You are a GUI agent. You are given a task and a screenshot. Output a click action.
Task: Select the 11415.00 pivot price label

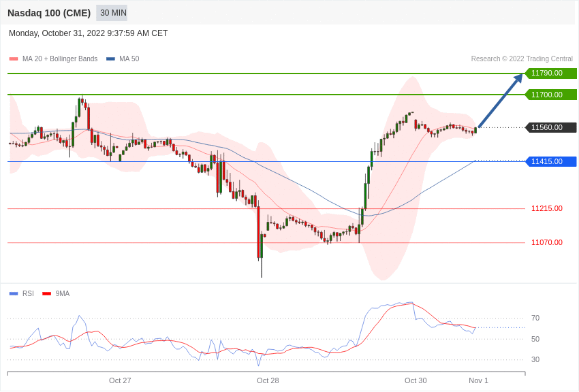click(551, 161)
